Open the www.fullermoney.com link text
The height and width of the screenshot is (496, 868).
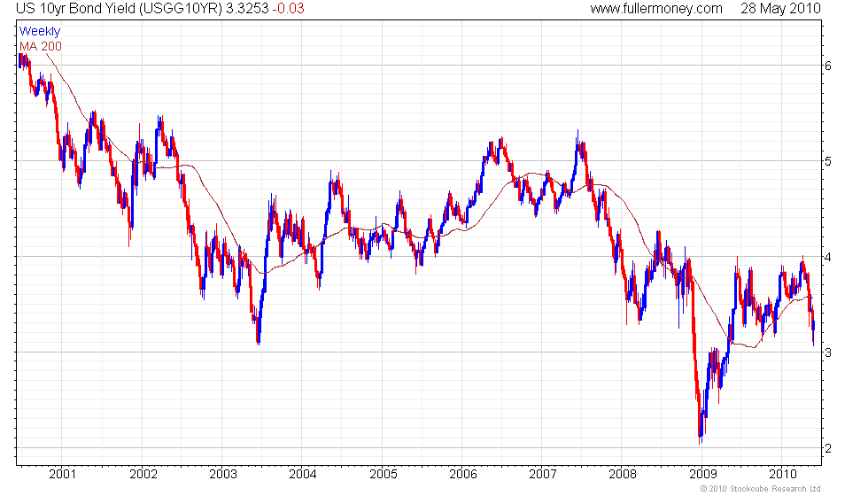pos(656,9)
